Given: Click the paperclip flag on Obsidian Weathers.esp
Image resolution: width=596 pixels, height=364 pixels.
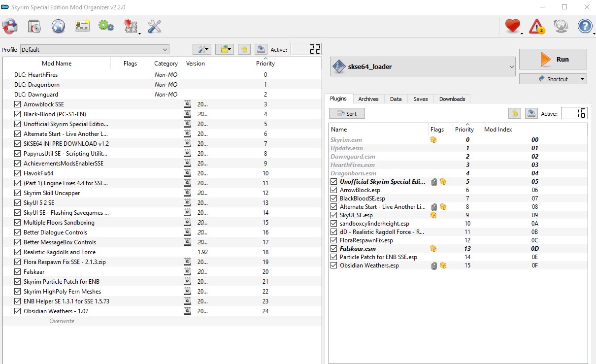Looking at the screenshot, I should click(x=434, y=265).
